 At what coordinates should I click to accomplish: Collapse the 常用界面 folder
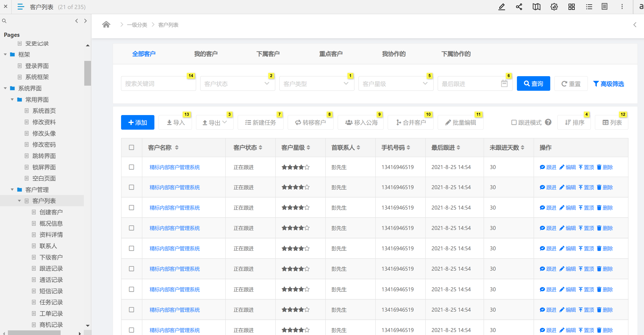coord(12,100)
